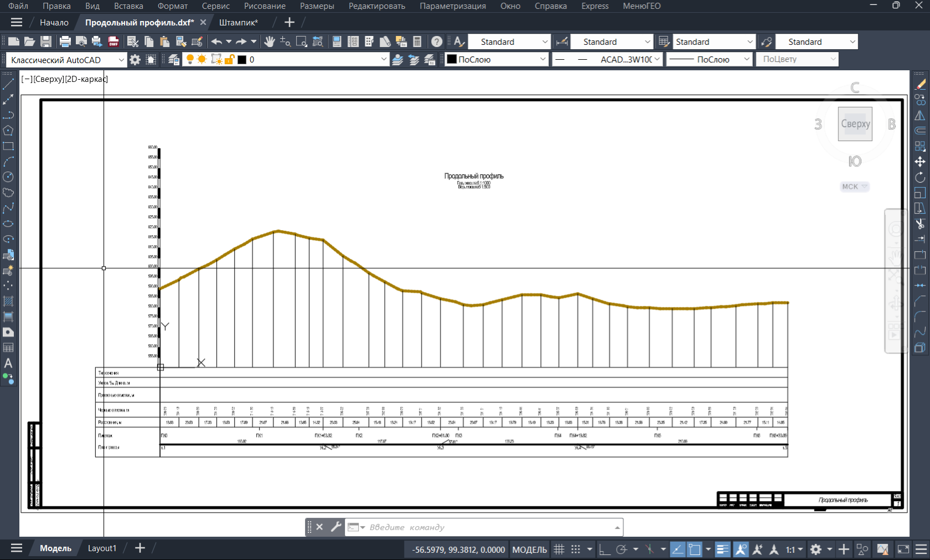This screenshot has height=560, width=930.
Task: Toggle snap mode in status bar
Action: (x=576, y=549)
